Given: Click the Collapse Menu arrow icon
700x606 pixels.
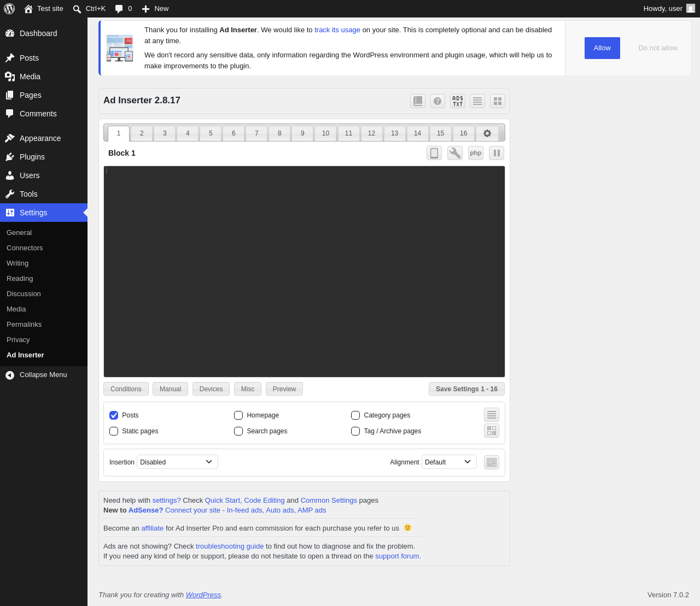Looking at the screenshot, I should (10, 375).
